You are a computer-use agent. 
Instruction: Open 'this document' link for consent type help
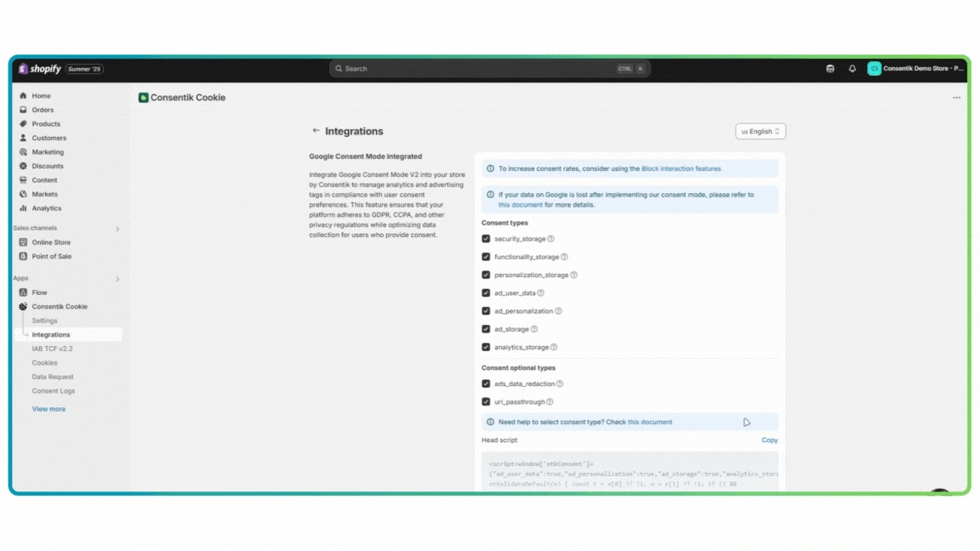pos(649,423)
